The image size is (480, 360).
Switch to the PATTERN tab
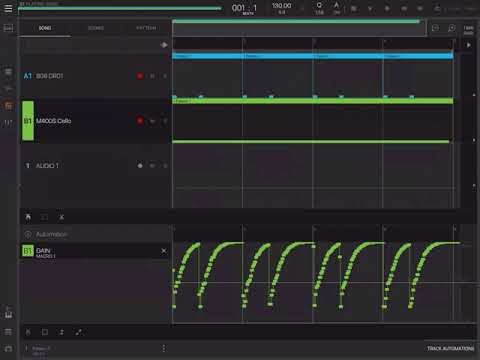coord(146,28)
